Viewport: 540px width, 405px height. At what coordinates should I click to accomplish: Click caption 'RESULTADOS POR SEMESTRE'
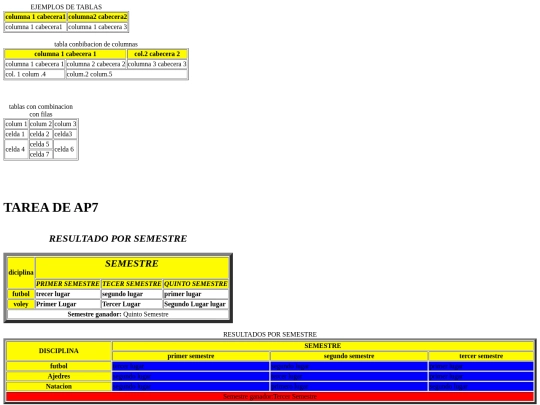point(270,334)
